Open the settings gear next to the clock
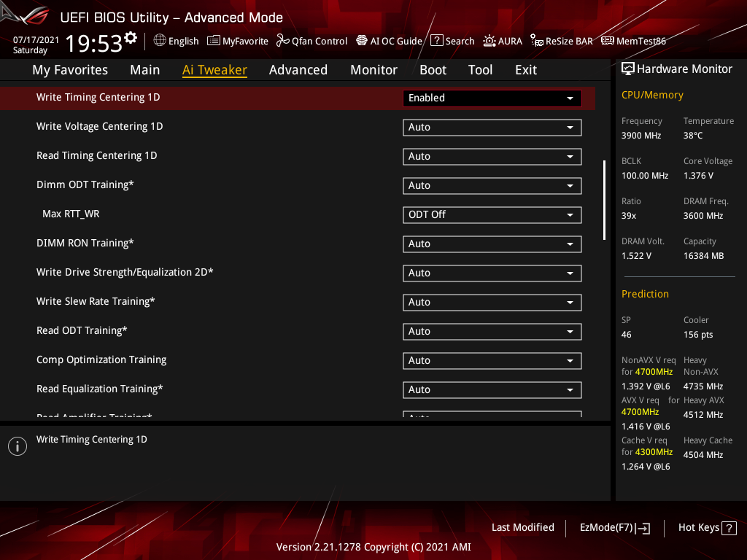 click(131, 37)
